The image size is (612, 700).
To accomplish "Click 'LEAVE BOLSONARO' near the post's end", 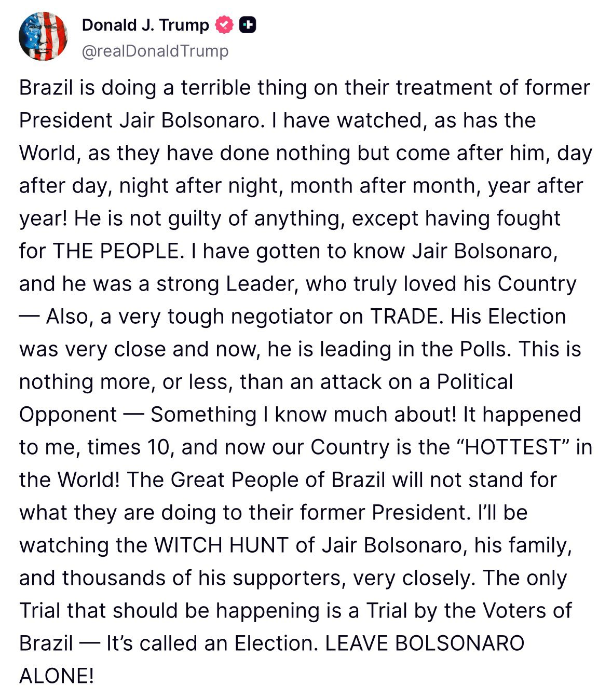I will [425, 643].
